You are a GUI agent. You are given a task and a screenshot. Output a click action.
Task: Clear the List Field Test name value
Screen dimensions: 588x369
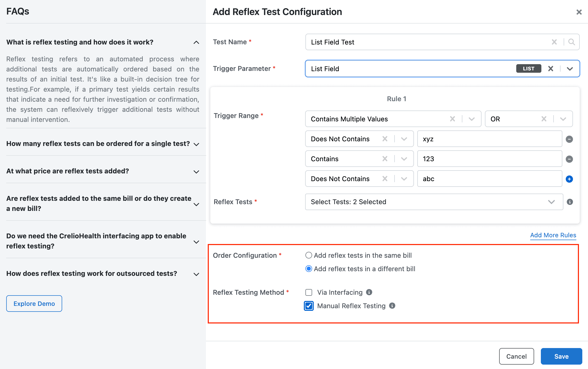(x=554, y=42)
